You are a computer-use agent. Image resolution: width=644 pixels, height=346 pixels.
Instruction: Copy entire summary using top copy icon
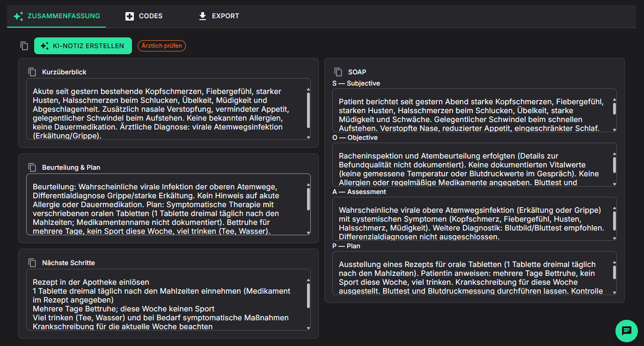[24, 46]
